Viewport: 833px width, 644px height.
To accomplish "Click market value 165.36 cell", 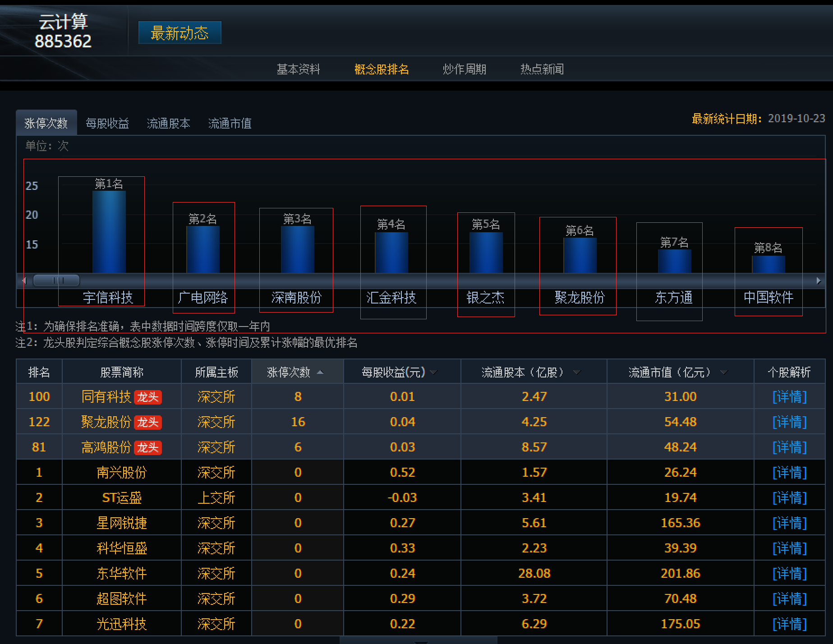I will 681,523.
